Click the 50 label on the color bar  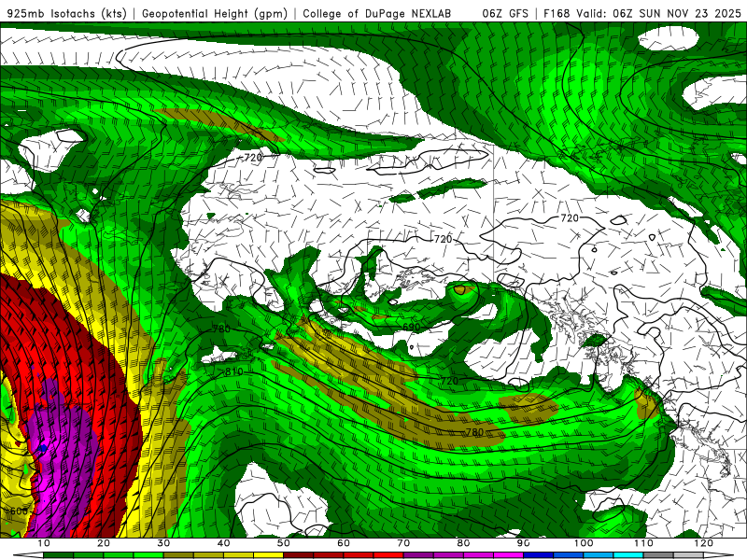click(x=284, y=543)
